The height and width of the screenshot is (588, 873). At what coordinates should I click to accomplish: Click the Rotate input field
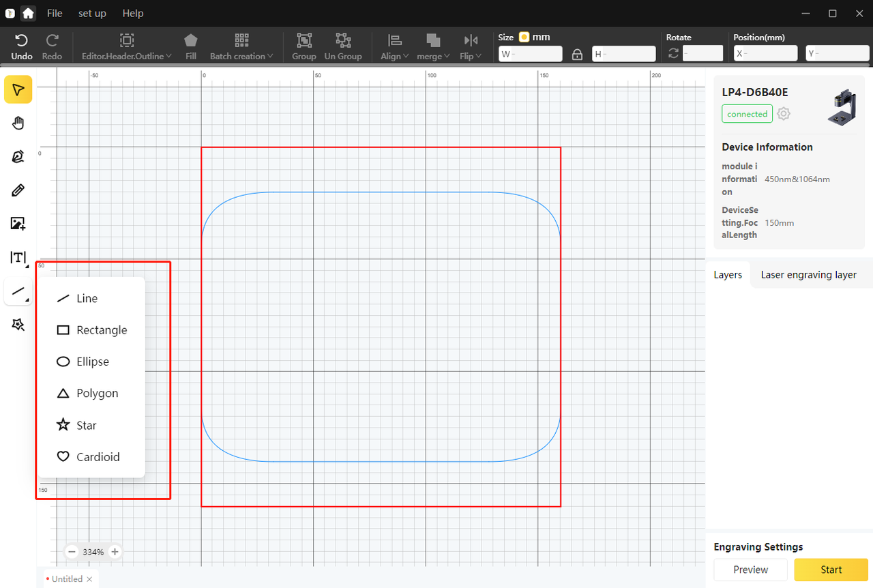703,53
